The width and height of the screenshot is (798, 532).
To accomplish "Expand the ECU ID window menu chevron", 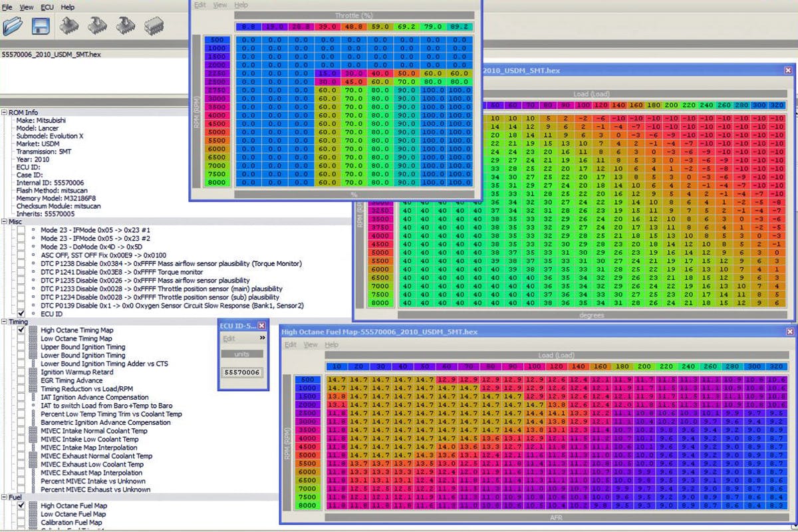I will [262, 338].
